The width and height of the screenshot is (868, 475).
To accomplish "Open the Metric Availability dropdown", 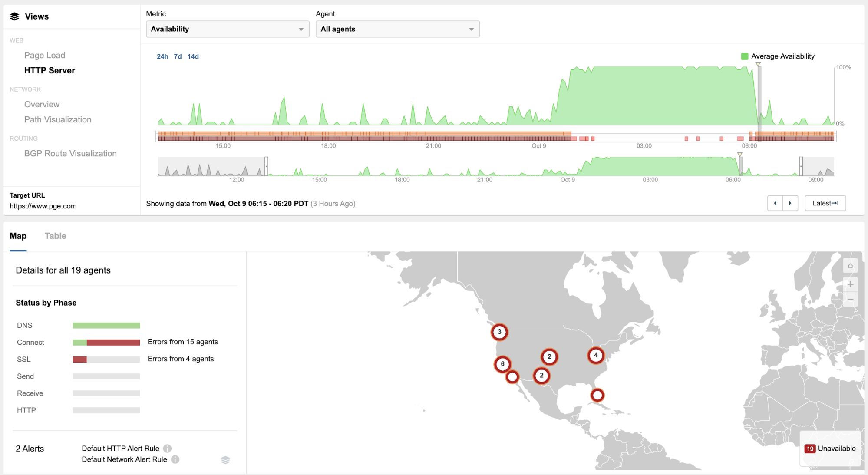I will [228, 29].
